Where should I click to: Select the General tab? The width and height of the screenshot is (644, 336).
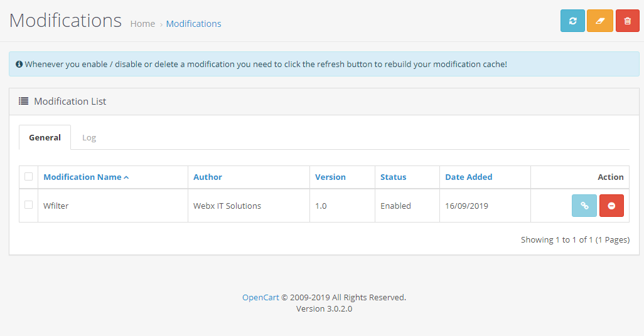45,137
